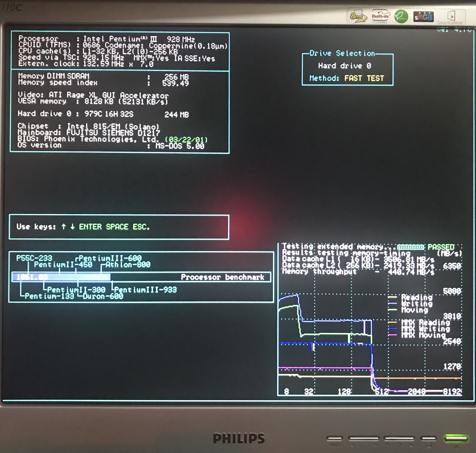
Task: Click the MMX Moving legend color line
Action: [x=392, y=335]
